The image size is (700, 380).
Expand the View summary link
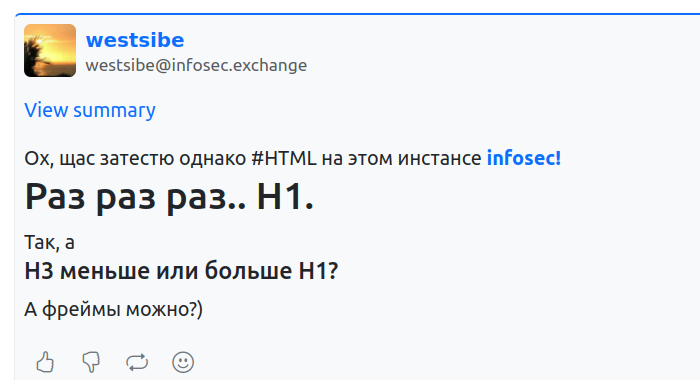coord(90,110)
